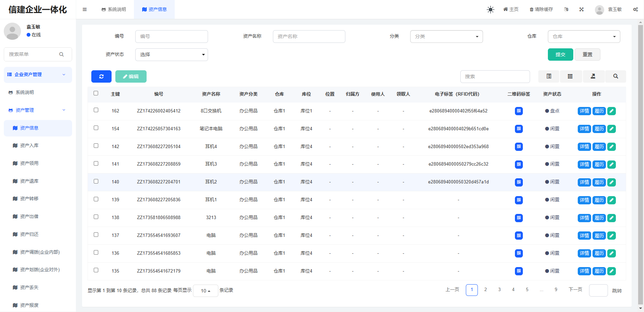The height and width of the screenshot is (312, 644).
Task: Click the page jump number field
Action: pos(598,290)
